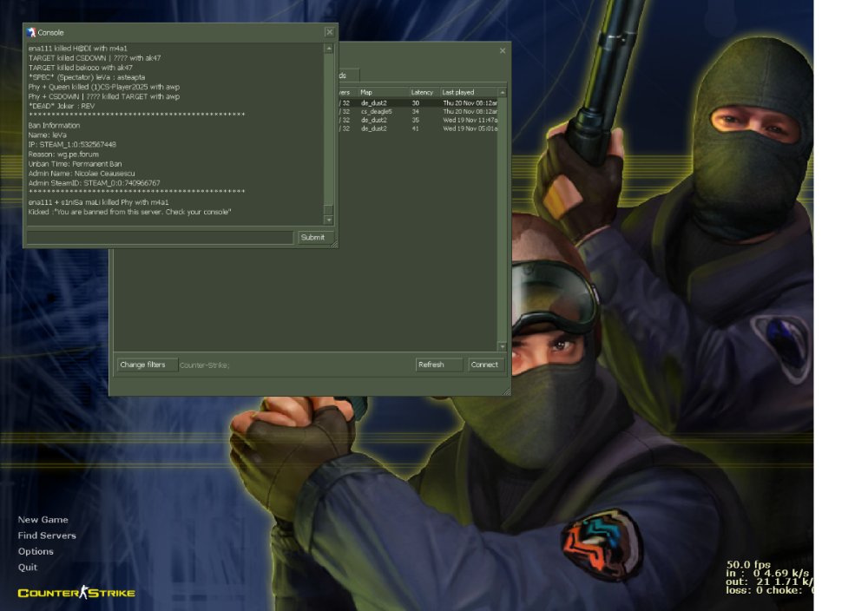Sort servers by Last played column
The width and height of the screenshot is (868, 611).
(x=469, y=92)
